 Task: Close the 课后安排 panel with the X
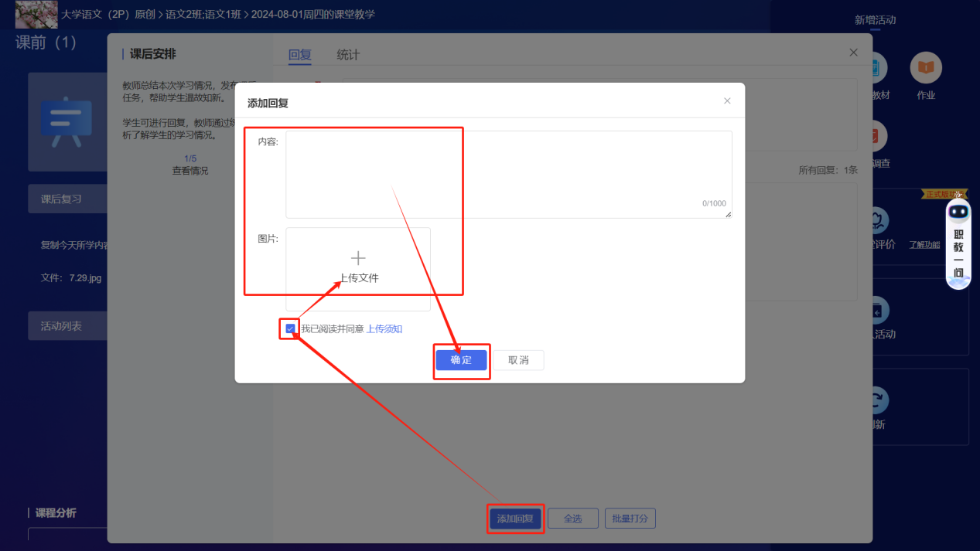(x=853, y=53)
